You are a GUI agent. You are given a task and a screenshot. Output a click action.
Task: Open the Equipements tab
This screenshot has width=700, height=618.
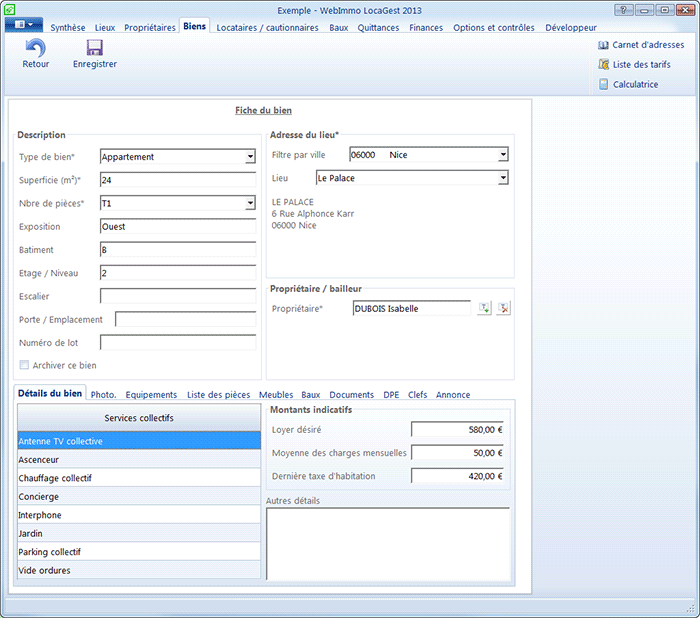(x=151, y=395)
